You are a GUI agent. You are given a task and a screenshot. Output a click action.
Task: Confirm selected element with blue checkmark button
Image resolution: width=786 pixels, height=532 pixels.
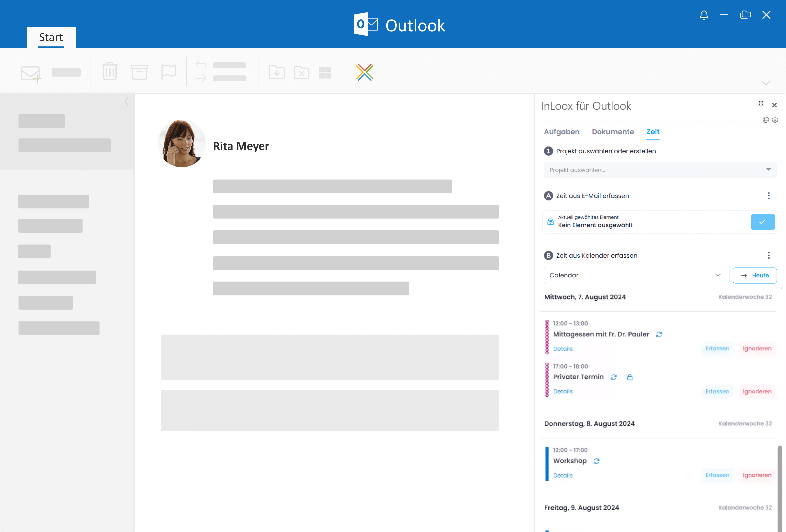[763, 222]
